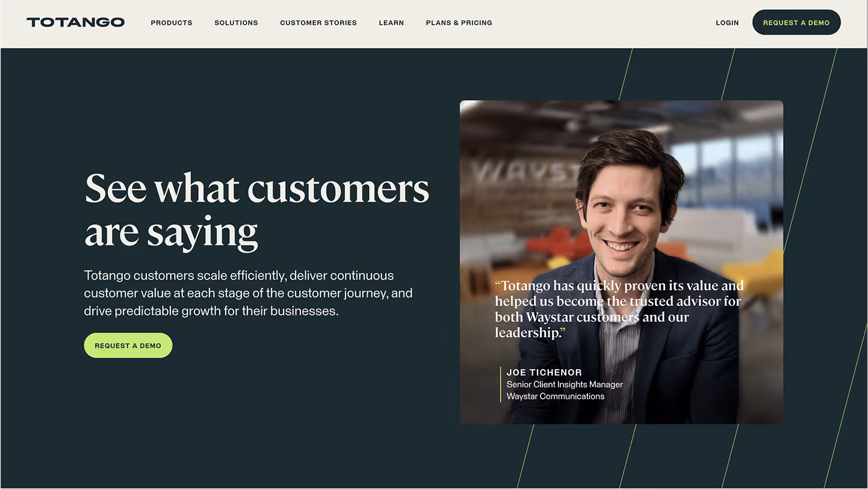Click the Totango logo
The image size is (868, 489).
(x=75, y=22)
